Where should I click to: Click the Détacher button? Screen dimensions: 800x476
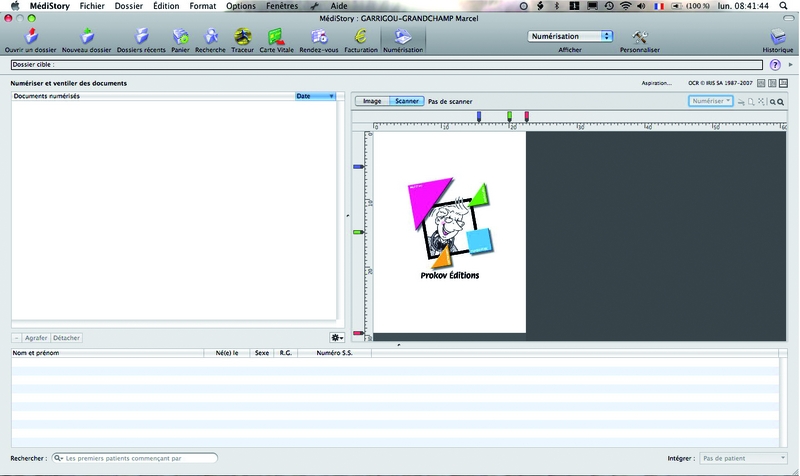[66, 338]
